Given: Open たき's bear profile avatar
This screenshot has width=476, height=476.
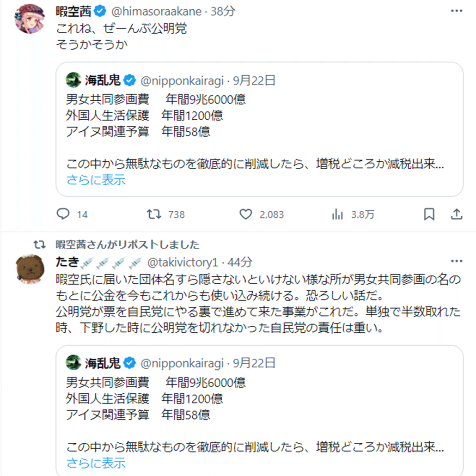Looking at the screenshot, I should pos(30,270).
